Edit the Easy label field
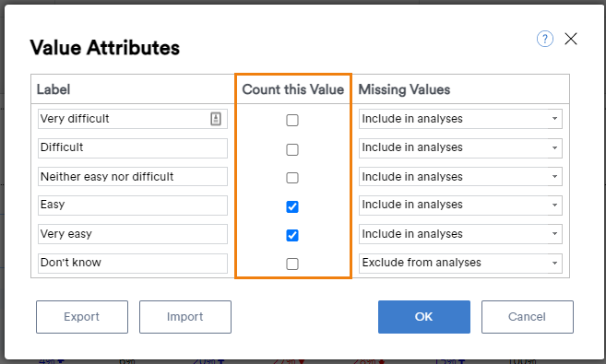 133,205
